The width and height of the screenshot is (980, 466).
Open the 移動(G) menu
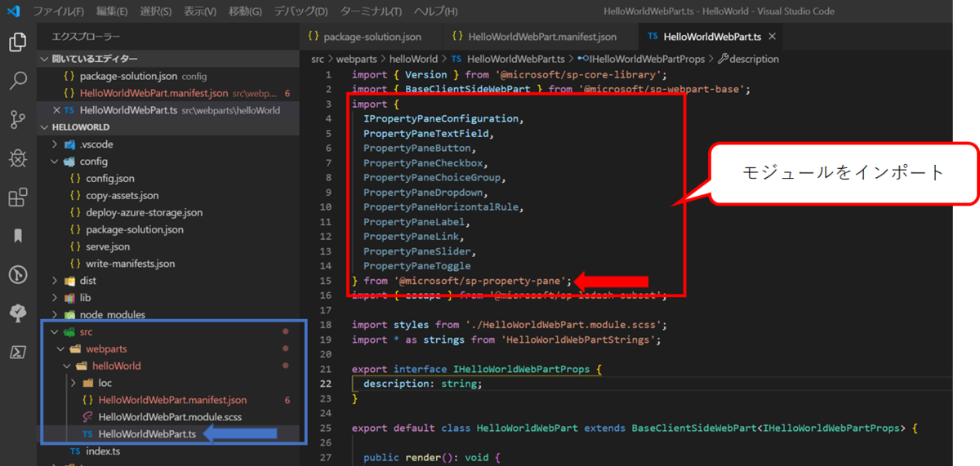pos(244,11)
